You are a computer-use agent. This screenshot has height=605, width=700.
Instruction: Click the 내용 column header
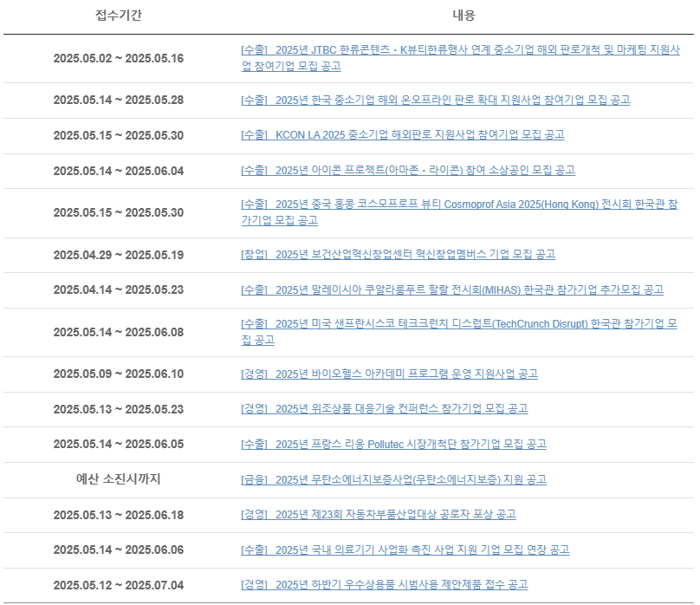point(463,16)
